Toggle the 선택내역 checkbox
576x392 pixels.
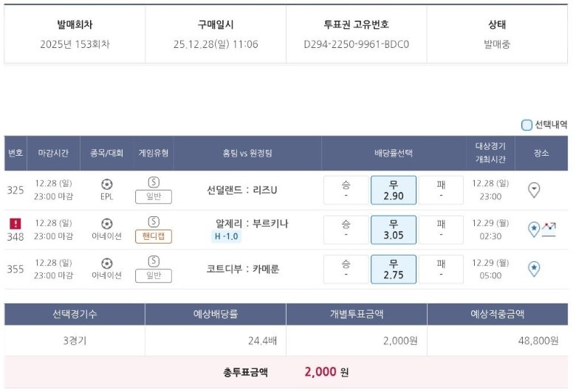pos(527,125)
